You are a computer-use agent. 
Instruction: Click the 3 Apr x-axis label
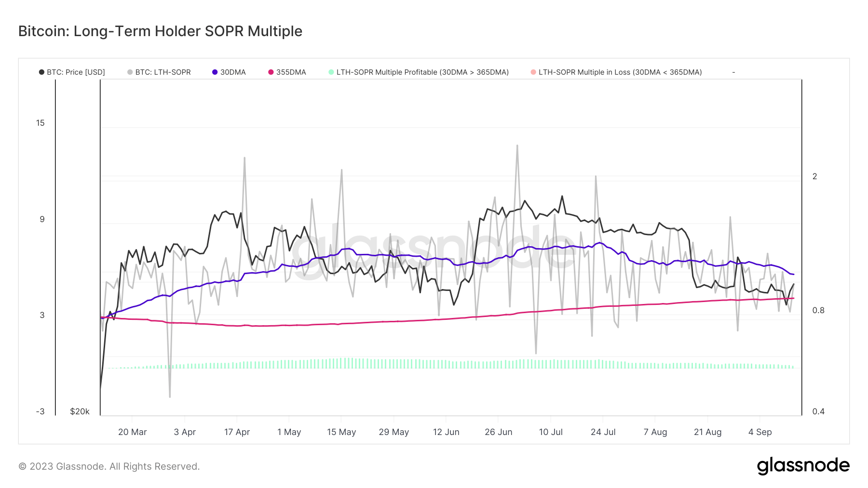coord(185,432)
